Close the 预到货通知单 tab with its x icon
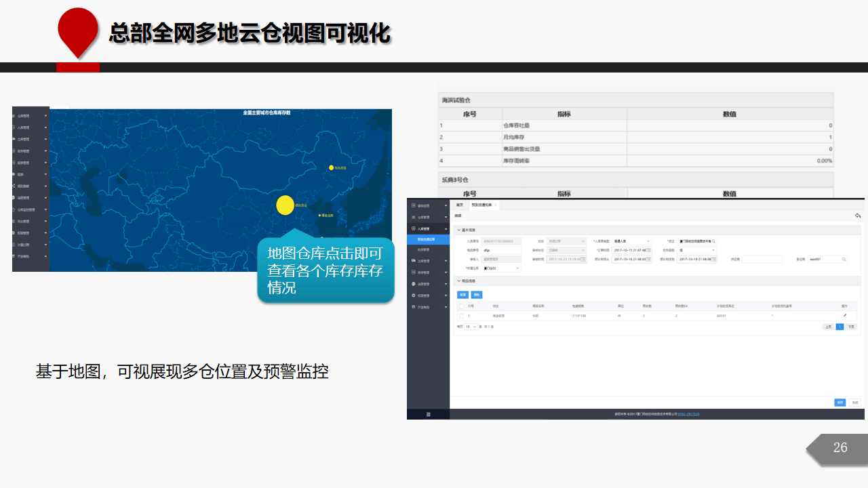The image size is (868, 488). pyautogui.click(x=496, y=205)
